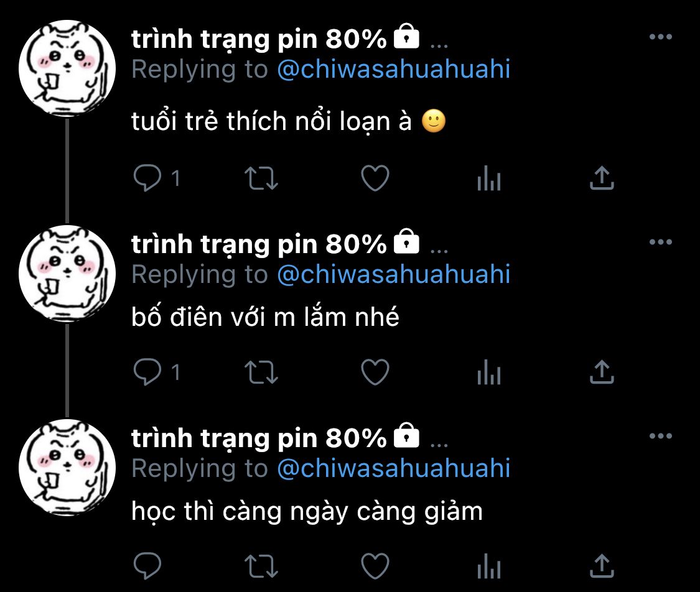Share the 'tuổi trẻ thích nổi loạn à' tweet
The height and width of the screenshot is (592, 700).
602,178
